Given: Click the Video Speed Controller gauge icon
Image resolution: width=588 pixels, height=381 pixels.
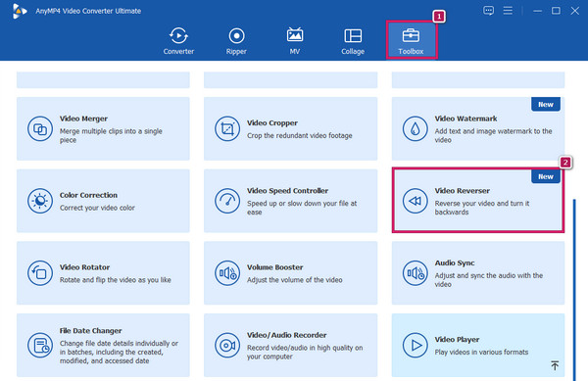Looking at the screenshot, I should pos(227,201).
